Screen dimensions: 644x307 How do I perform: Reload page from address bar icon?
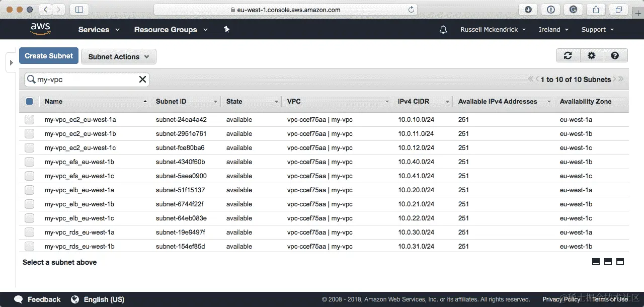[x=412, y=10]
